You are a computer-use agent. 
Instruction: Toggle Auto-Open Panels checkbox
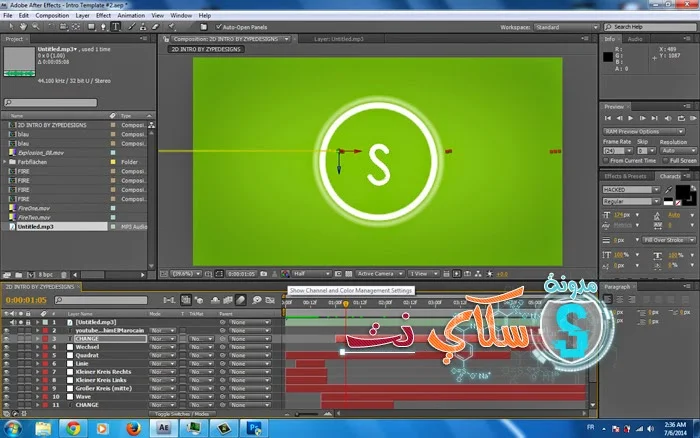219,27
